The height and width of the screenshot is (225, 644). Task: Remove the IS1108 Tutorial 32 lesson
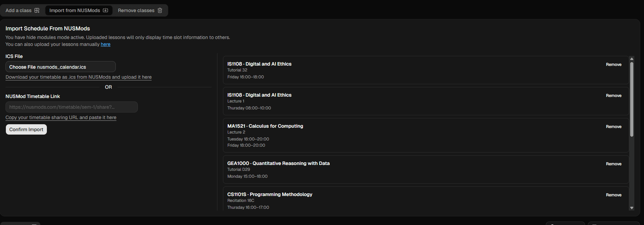click(614, 65)
